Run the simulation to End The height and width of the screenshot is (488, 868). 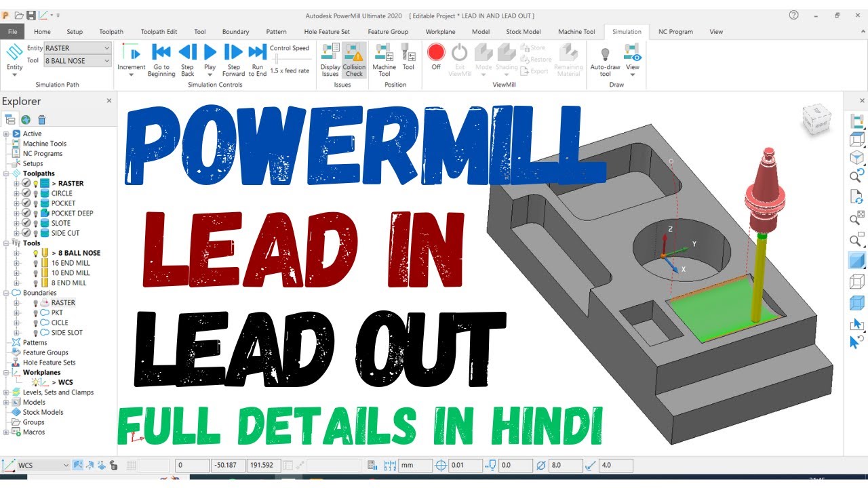258,59
